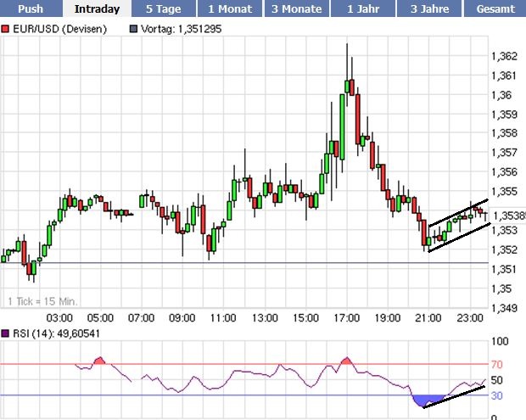Click the purple RSI legend swatch
The image size is (526, 420).
[5, 333]
